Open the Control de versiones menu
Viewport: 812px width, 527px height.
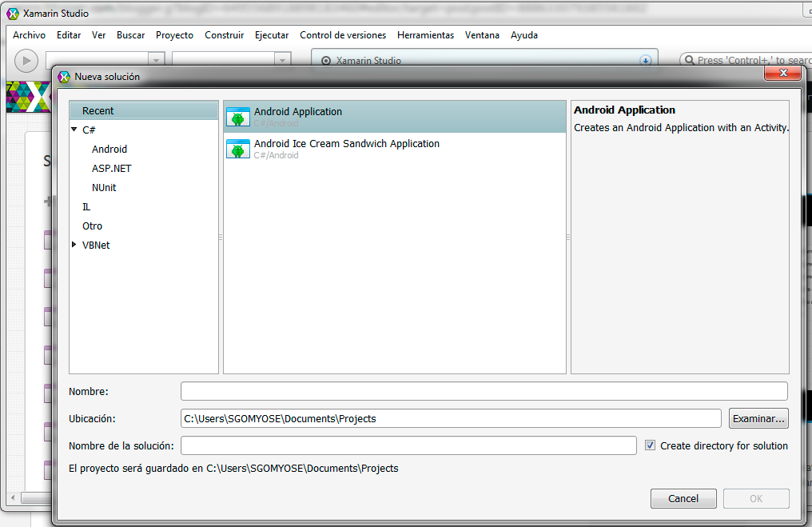click(x=343, y=35)
